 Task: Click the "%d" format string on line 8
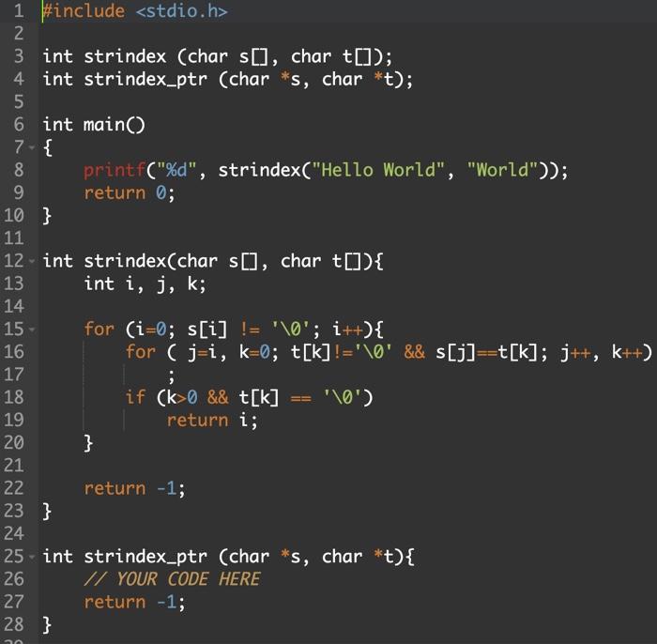(176, 171)
